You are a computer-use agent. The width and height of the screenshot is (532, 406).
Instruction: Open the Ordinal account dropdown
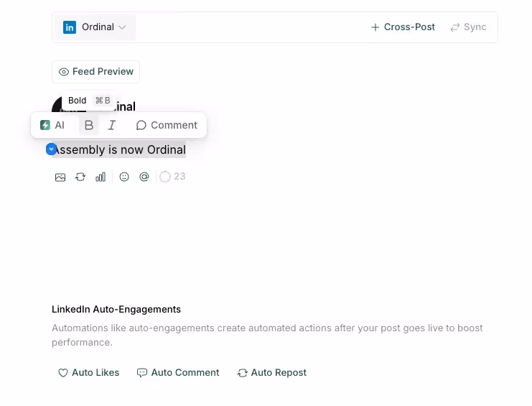click(x=95, y=27)
